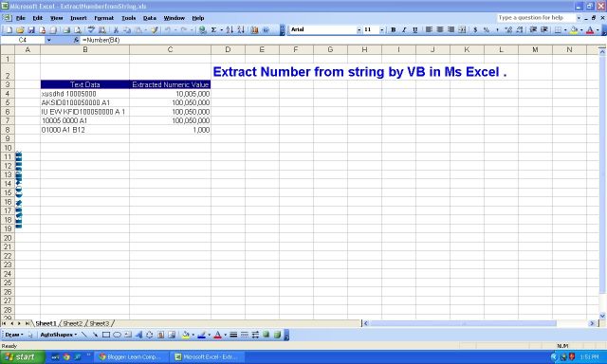607x364 pixels.
Task: Open the Edit menu
Action: pyautogui.click(x=38, y=18)
